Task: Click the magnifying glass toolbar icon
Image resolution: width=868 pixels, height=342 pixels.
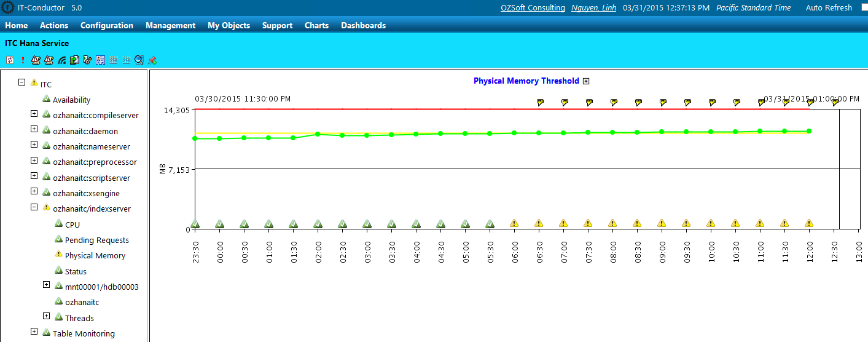Action: pyautogui.click(x=139, y=60)
